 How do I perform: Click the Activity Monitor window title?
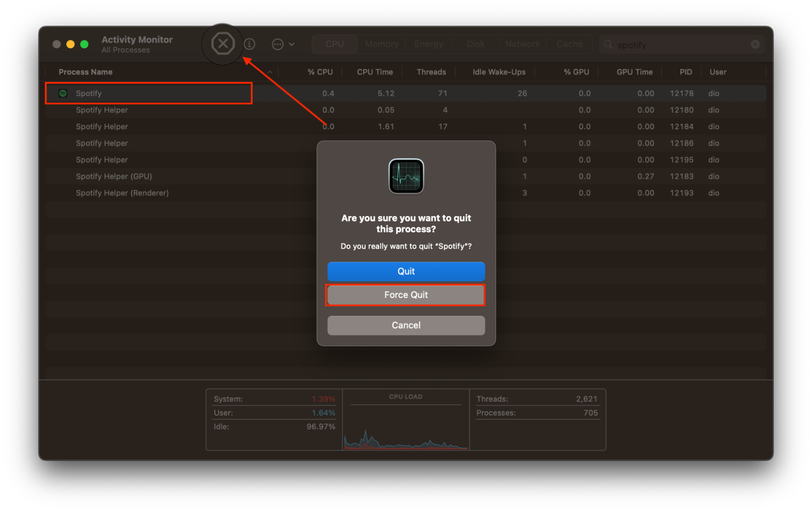(x=137, y=39)
